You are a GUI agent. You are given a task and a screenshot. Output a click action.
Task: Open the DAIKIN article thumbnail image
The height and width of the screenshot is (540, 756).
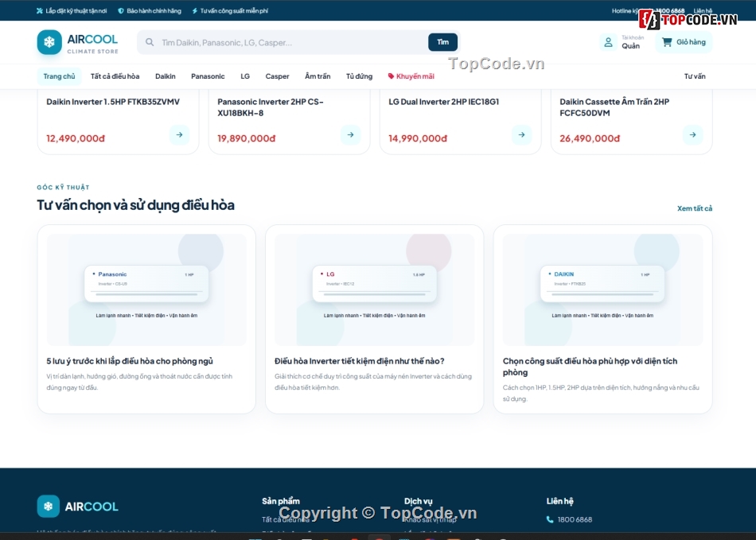click(602, 289)
